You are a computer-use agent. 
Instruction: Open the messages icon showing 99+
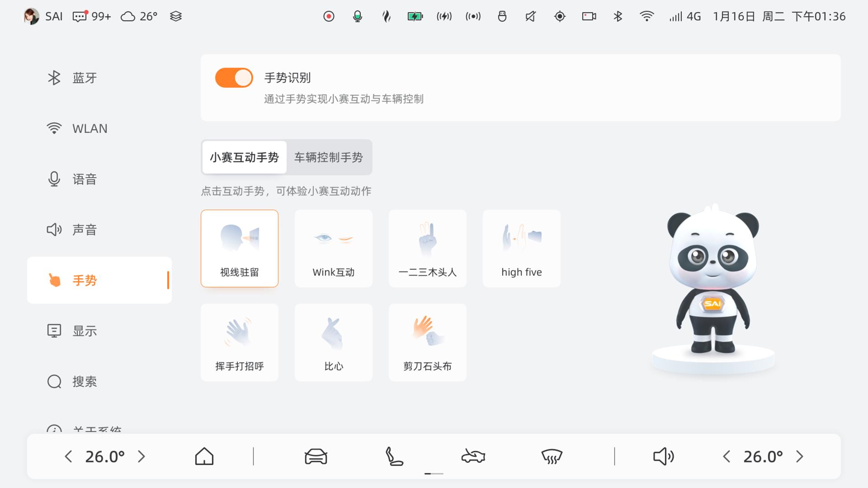[x=92, y=17]
